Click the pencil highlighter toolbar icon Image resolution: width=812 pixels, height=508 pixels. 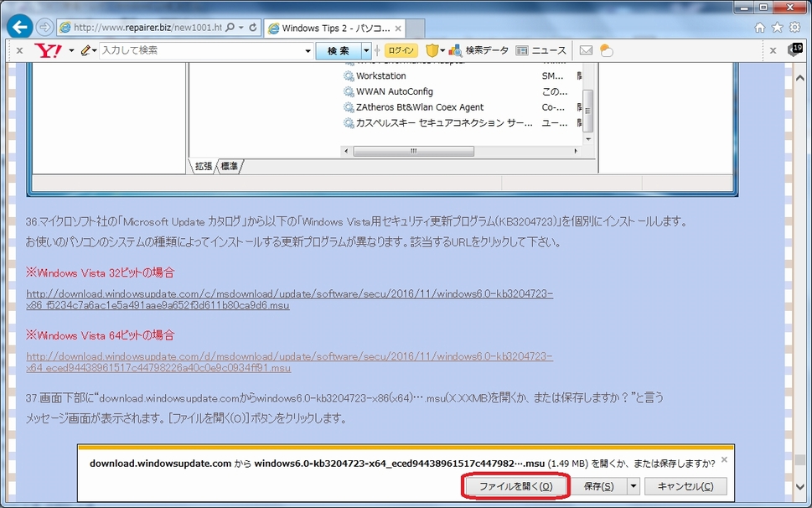[x=86, y=50]
